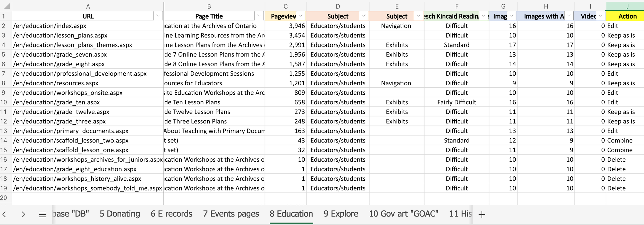
Task: Select the Delete action for workshops_somebody_told_me
Action: [625, 188]
